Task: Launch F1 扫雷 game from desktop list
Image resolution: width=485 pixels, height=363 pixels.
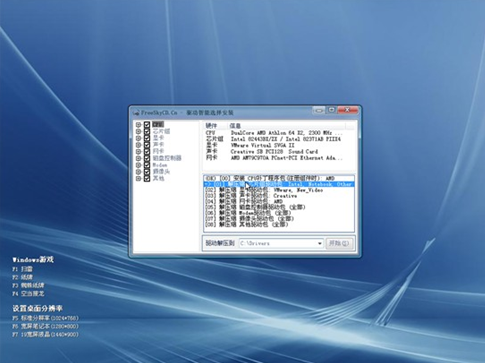Action: [23, 269]
